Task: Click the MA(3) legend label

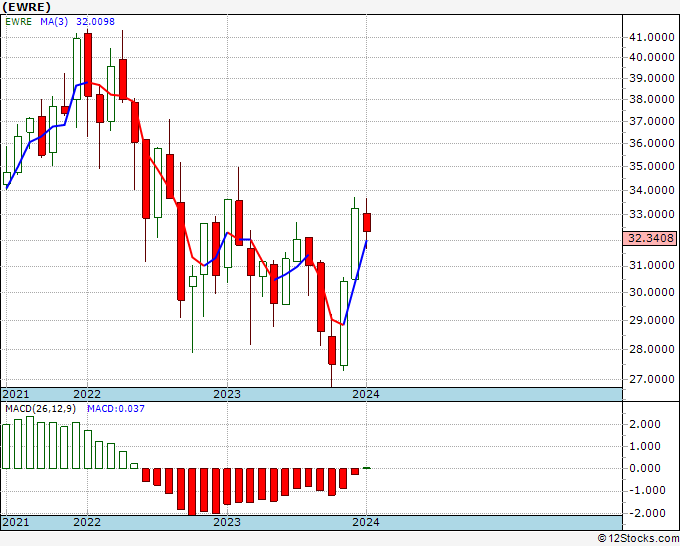Action: click(x=54, y=22)
